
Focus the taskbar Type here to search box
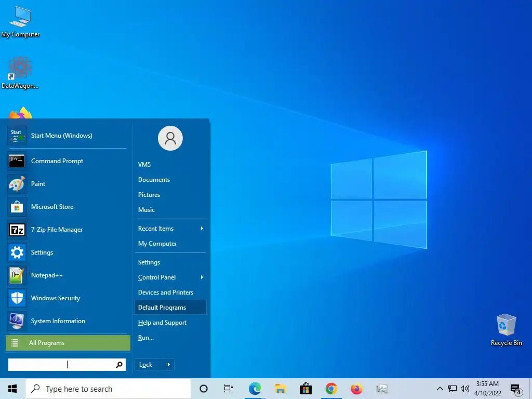[x=108, y=389]
